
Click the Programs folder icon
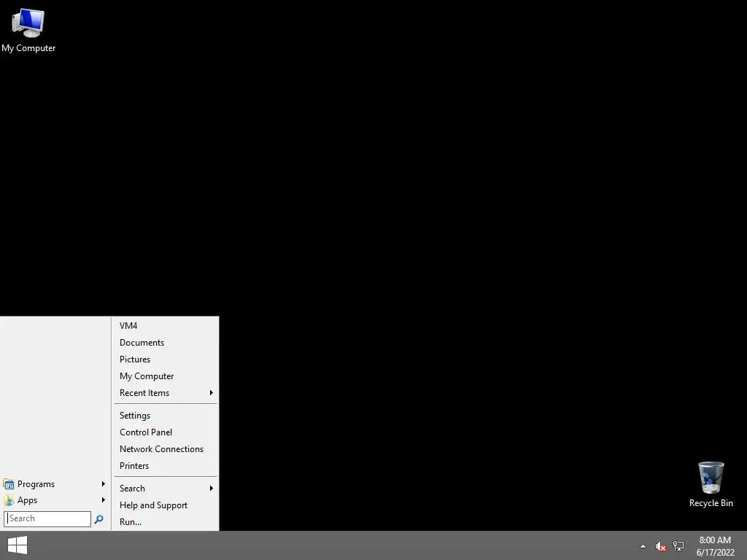point(9,484)
